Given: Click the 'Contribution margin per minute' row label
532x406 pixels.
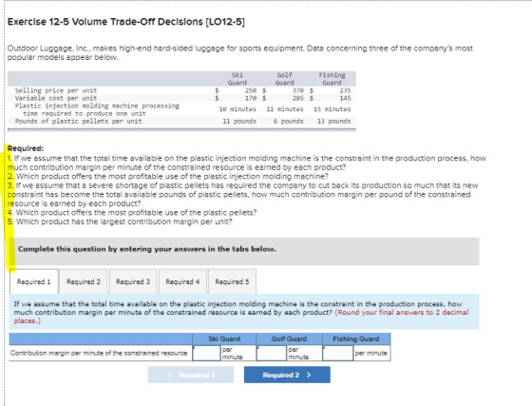Looking at the screenshot, I should coord(99,353).
